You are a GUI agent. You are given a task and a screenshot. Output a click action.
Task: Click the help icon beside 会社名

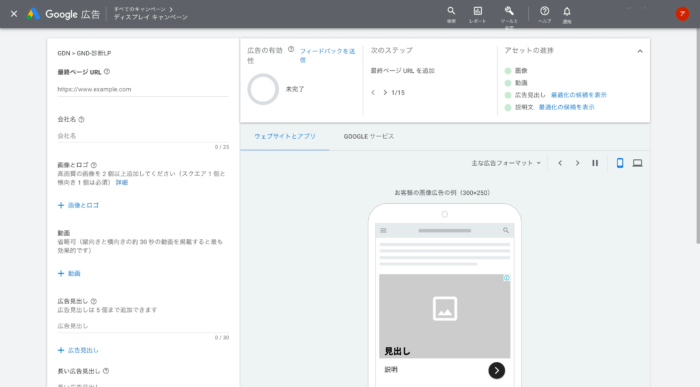click(x=81, y=120)
